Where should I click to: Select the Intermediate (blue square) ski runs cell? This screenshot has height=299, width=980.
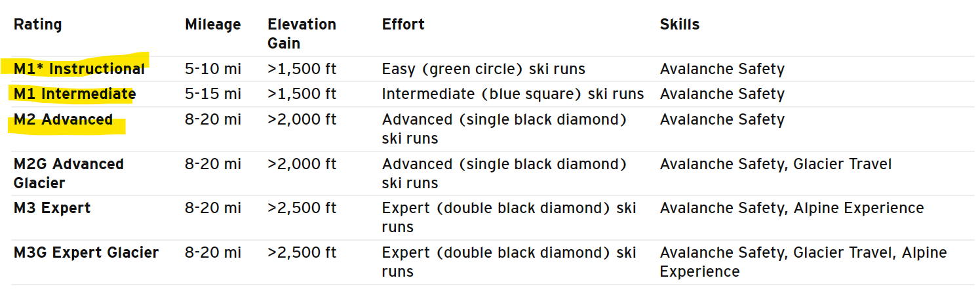(x=513, y=94)
